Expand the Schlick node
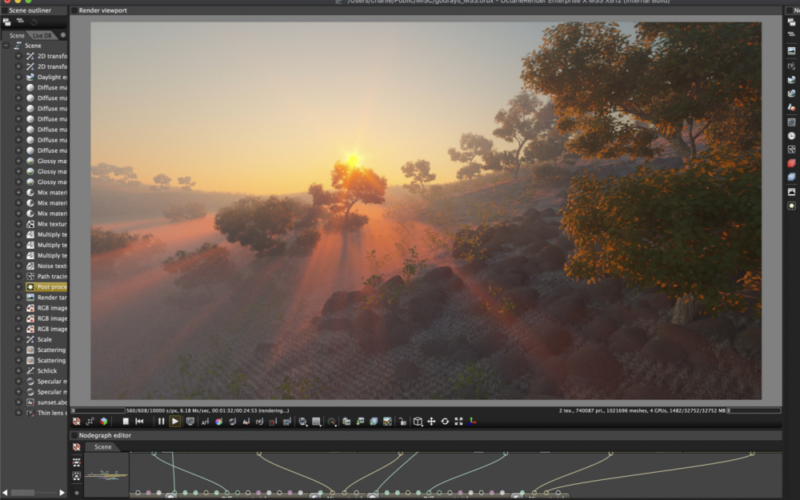The image size is (800, 500). (18, 371)
